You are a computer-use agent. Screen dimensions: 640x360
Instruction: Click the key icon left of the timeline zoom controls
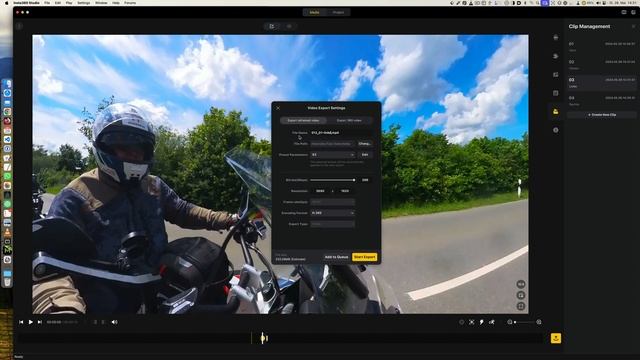492,322
